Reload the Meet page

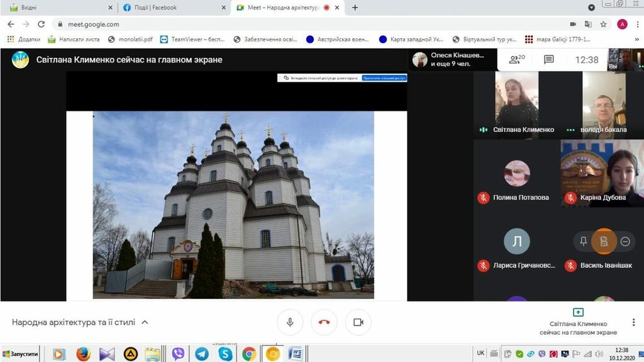(42, 24)
